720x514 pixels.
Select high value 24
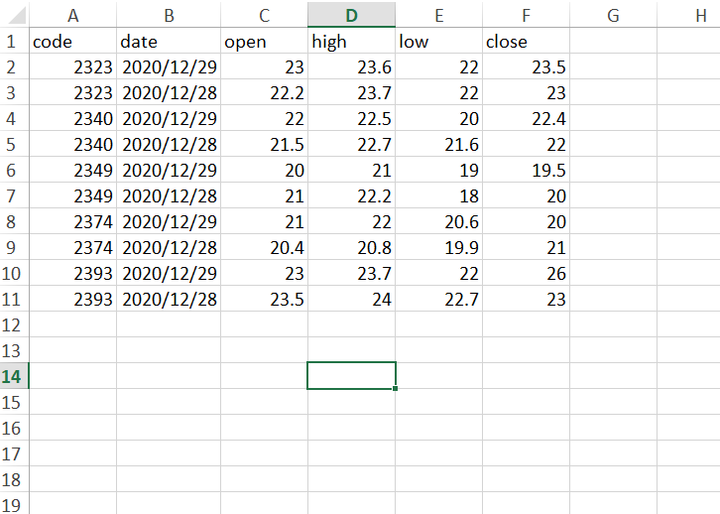pyautogui.click(x=351, y=299)
